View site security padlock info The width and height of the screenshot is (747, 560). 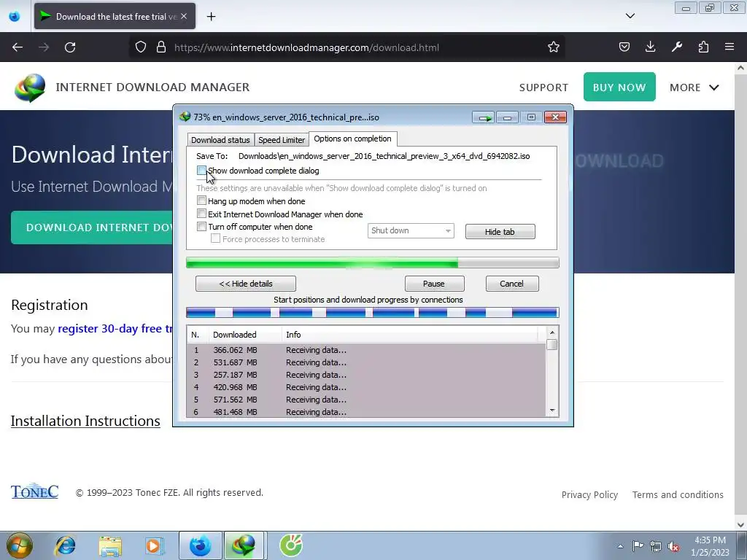[x=161, y=47]
